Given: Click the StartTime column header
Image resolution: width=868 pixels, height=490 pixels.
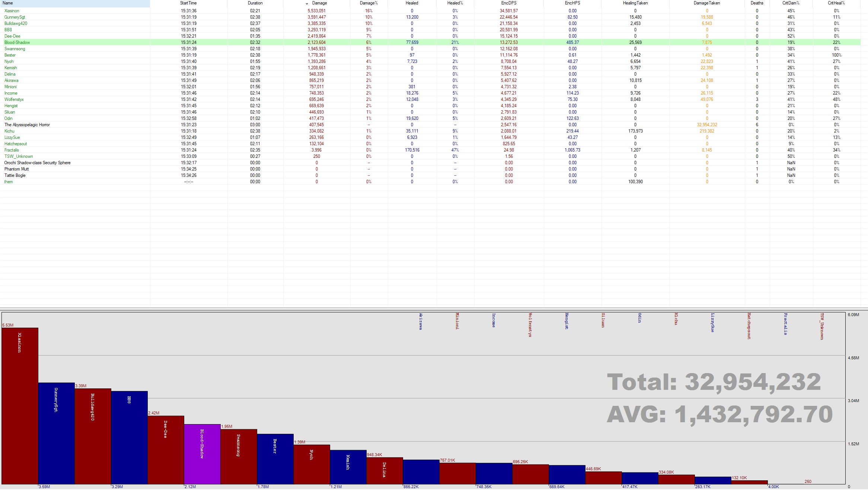Looking at the screenshot, I should pyautogui.click(x=188, y=3).
